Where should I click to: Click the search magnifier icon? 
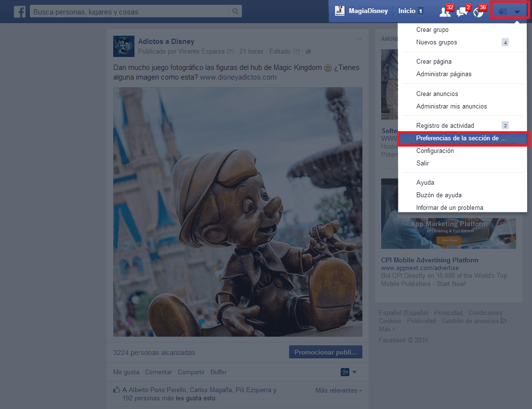point(235,10)
